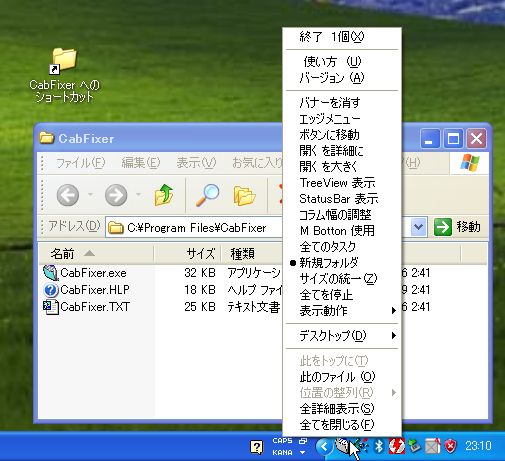Click the taskbar clock showing 23:10
505x461 pixels.
[478, 446]
